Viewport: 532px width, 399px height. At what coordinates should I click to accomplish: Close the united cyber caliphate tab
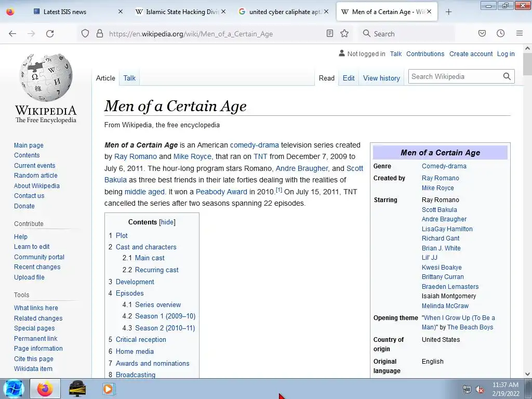(x=326, y=11)
